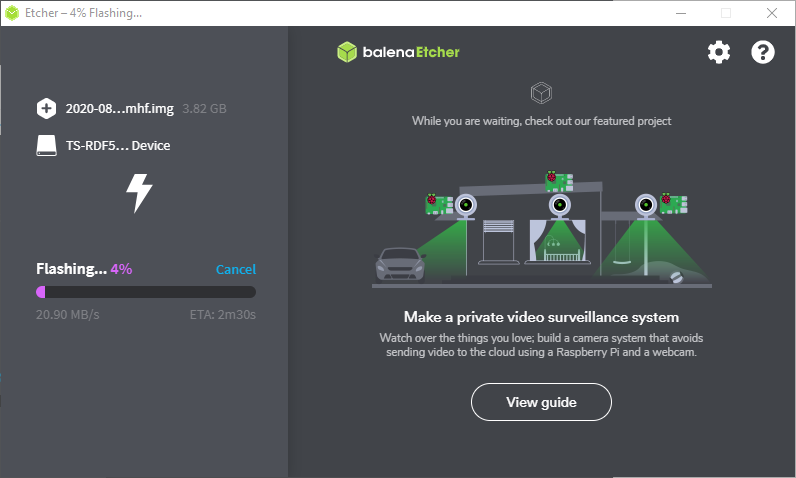The image size is (796, 478).
Task: Open the View guide button
Action: pos(541,402)
